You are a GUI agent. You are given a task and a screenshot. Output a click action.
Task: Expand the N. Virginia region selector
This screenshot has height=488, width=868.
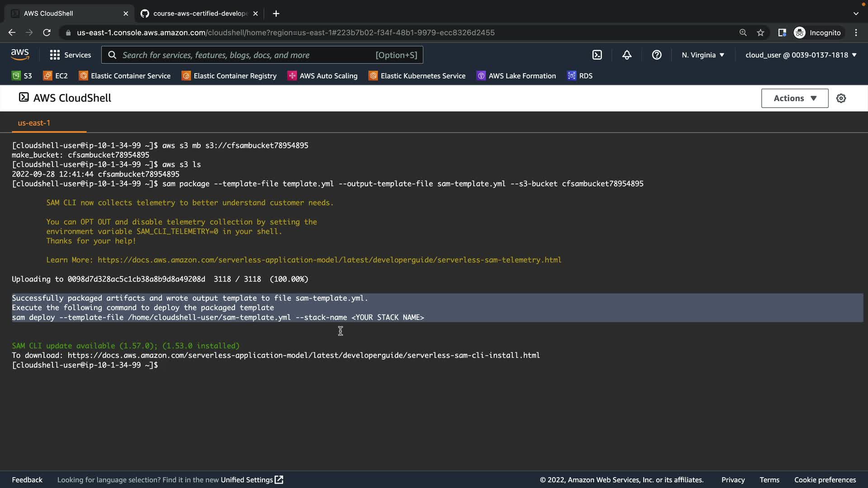tap(703, 55)
